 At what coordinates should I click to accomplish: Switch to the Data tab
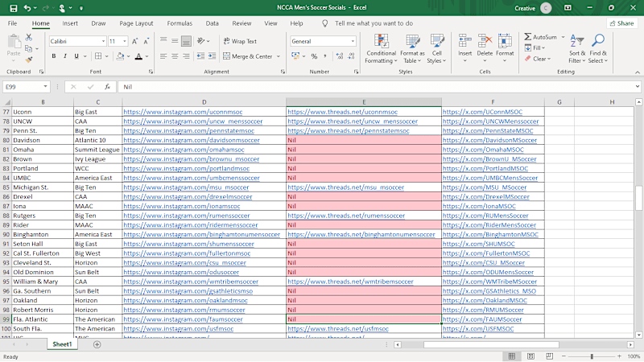pos(212,23)
